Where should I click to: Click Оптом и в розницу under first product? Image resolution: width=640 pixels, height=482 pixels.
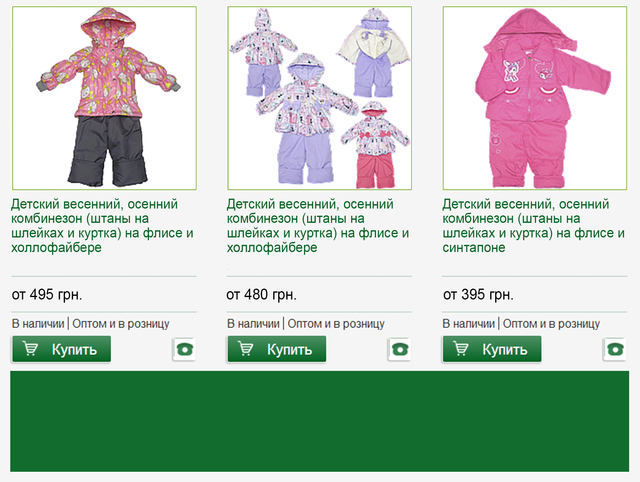point(121,324)
